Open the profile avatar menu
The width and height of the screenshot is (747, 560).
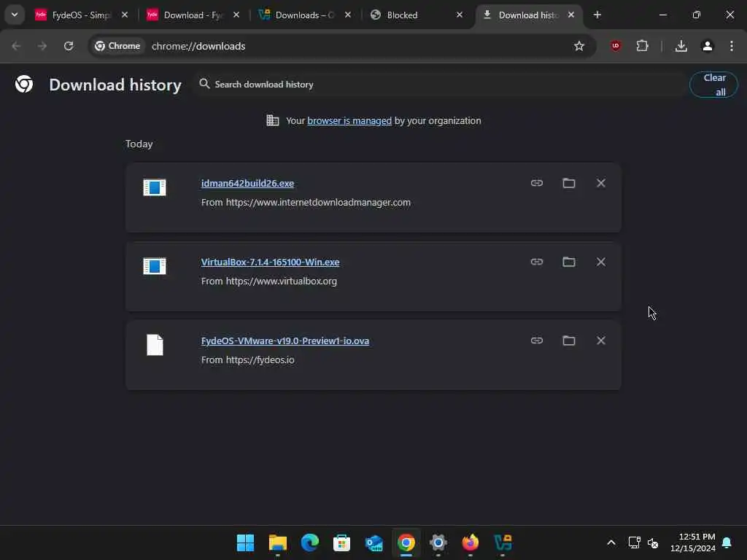coord(708,46)
